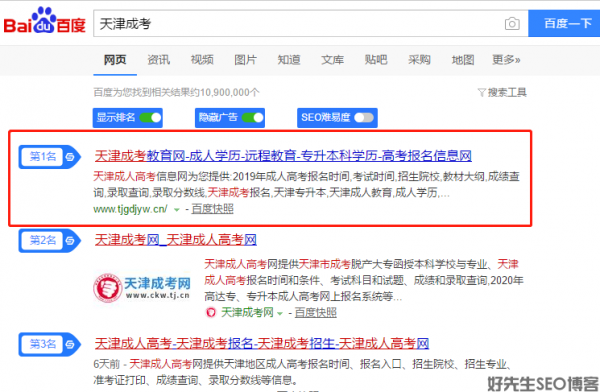600x392 pixels.
Task: Open 搜索工具 filter tools
Action: (x=502, y=92)
